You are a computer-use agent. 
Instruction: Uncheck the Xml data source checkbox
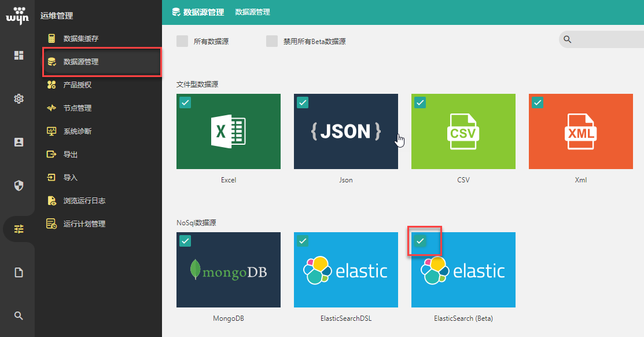tap(538, 102)
